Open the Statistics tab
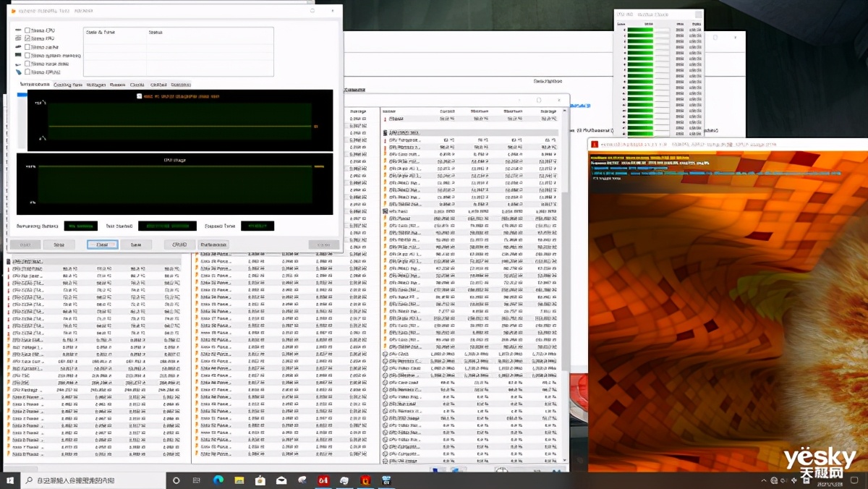The height and width of the screenshot is (489, 868). point(181,85)
